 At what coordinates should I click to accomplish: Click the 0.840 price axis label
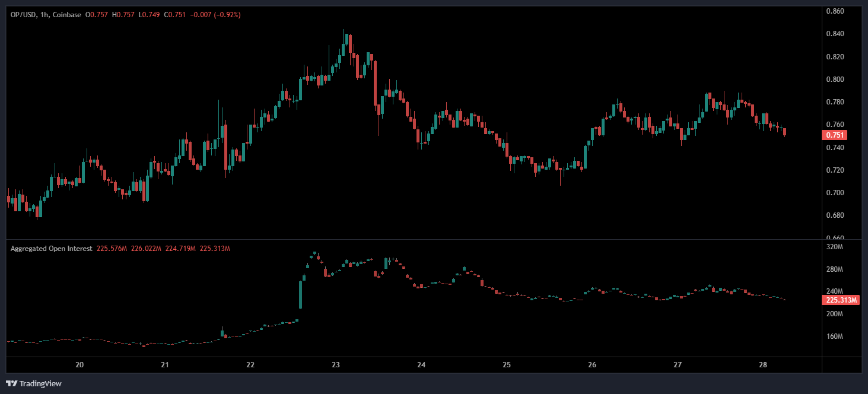tap(835, 34)
